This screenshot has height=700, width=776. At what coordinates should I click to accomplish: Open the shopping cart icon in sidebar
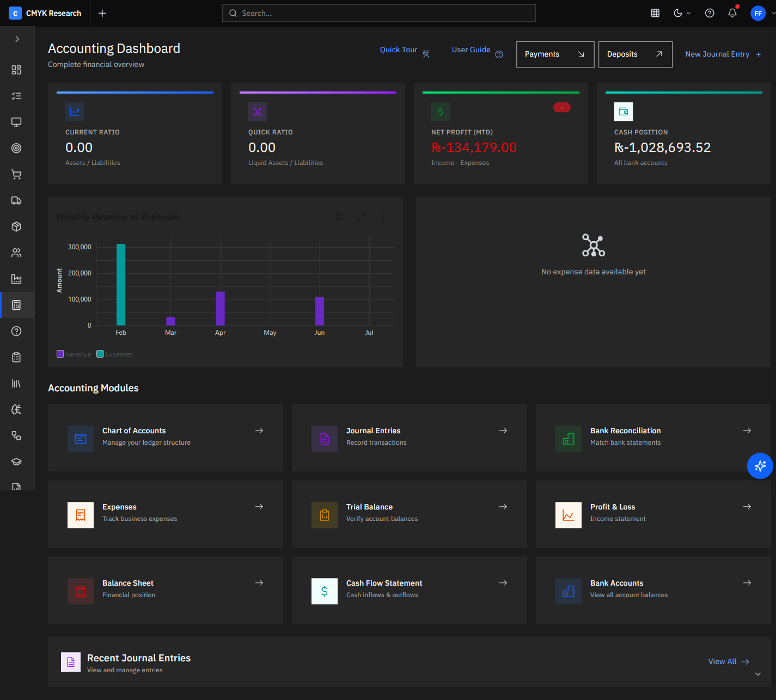[x=16, y=174]
